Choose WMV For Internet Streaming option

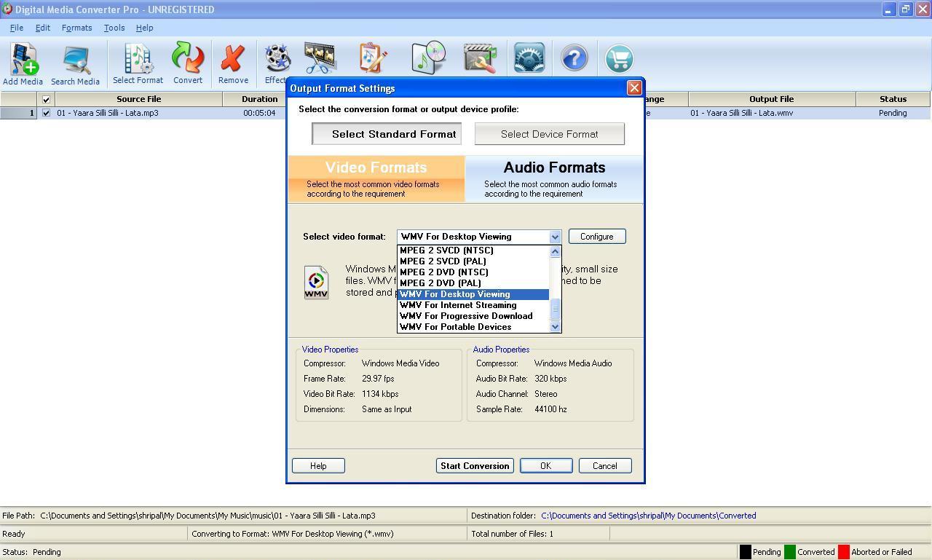point(473,305)
